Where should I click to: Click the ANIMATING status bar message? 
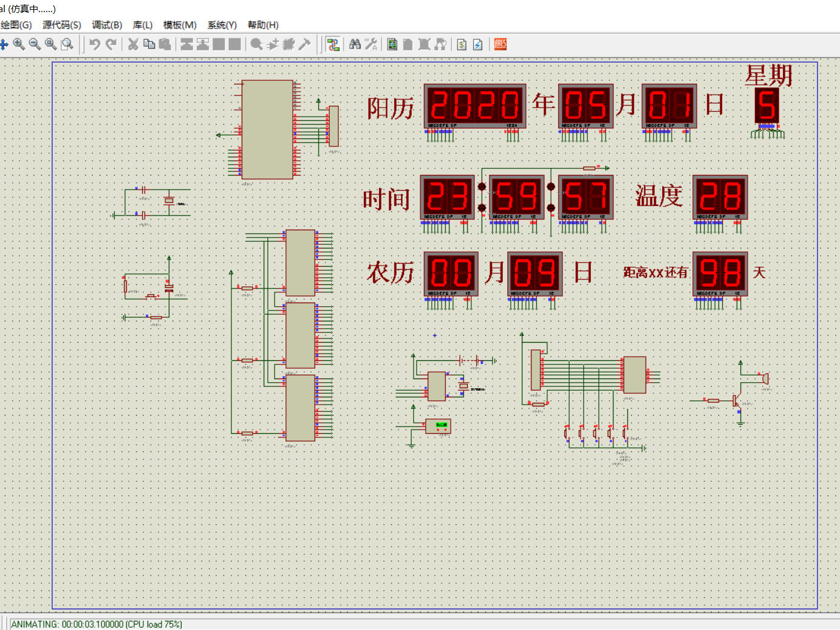coord(97,625)
